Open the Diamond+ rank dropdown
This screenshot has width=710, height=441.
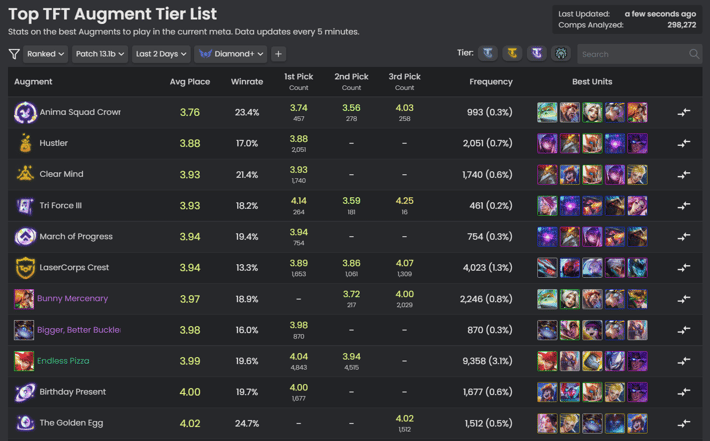point(230,54)
